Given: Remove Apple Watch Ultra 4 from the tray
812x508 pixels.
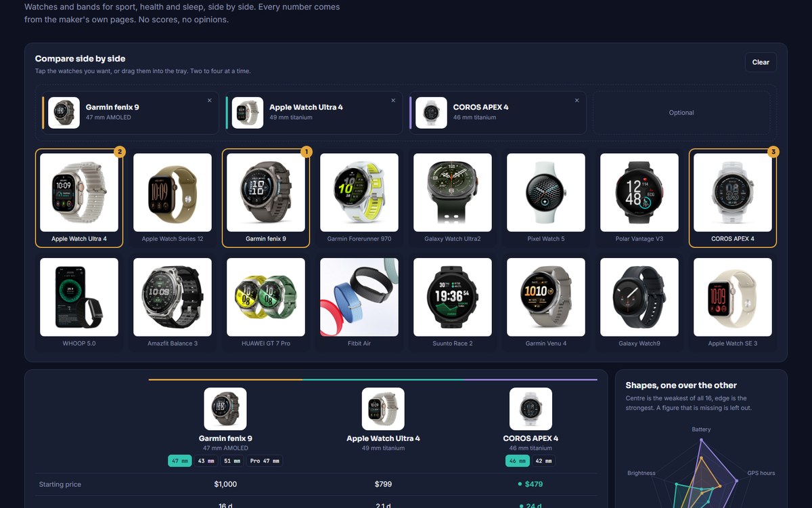Looking at the screenshot, I should [393, 100].
